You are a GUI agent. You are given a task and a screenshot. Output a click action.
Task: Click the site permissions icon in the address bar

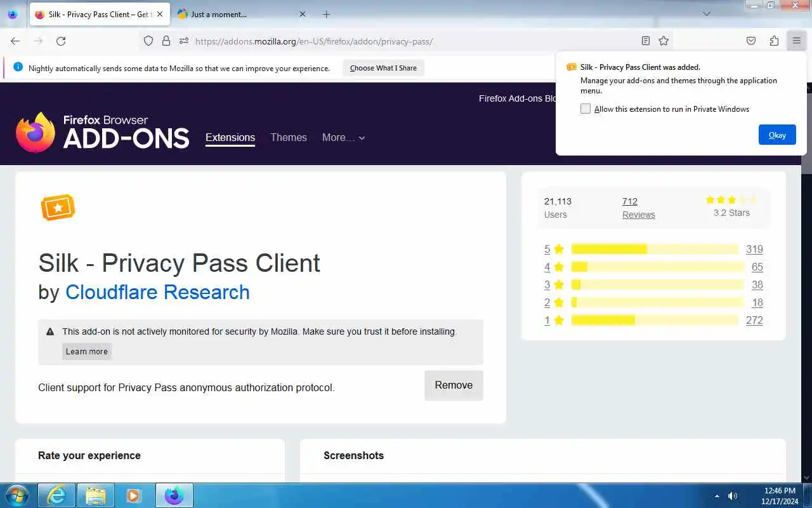click(184, 41)
